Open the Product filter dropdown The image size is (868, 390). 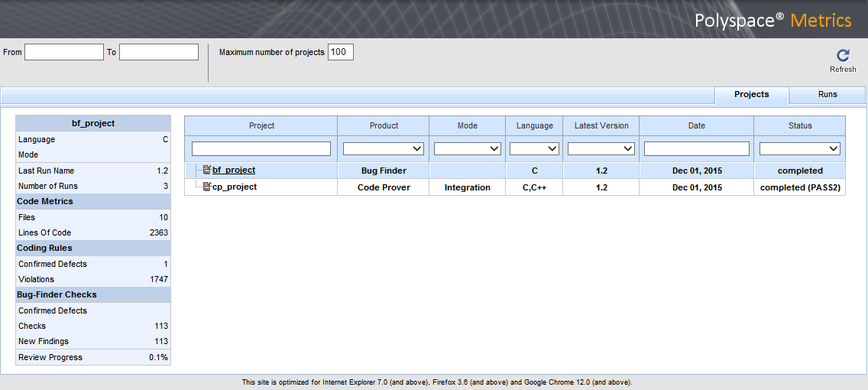(384, 148)
